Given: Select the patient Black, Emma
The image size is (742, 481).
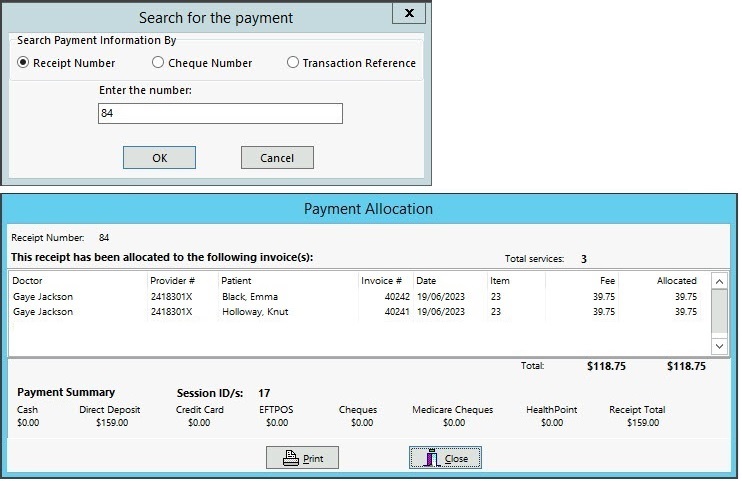Looking at the screenshot, I should pos(250,297).
